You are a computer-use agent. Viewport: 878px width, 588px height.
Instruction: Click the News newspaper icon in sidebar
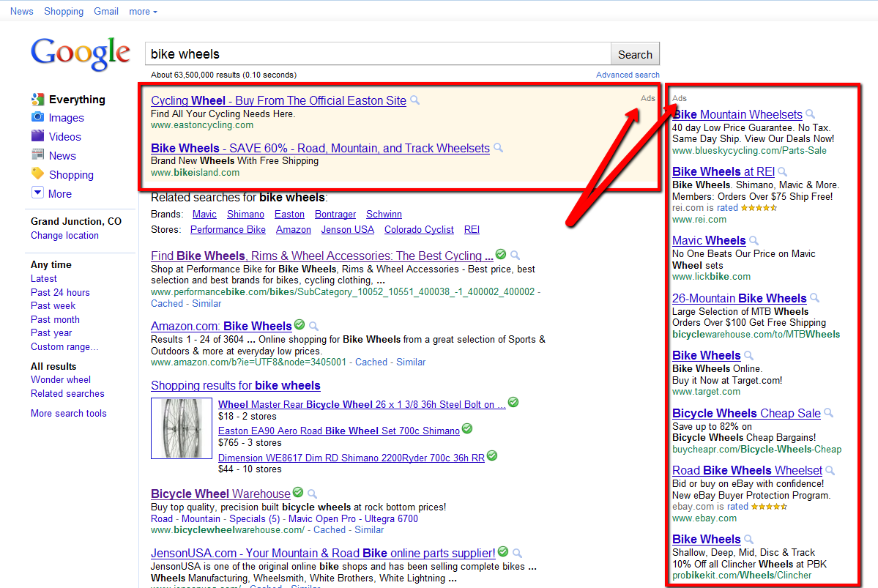(37, 155)
